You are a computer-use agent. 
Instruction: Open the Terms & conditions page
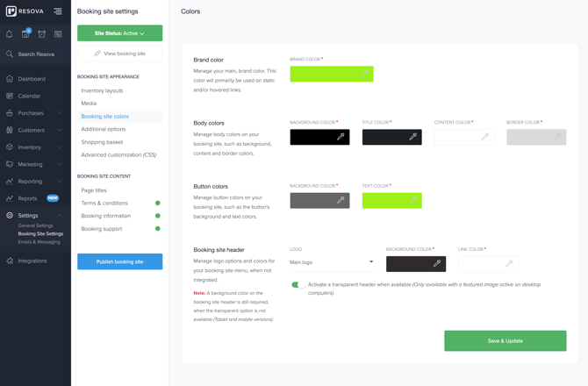tap(104, 204)
